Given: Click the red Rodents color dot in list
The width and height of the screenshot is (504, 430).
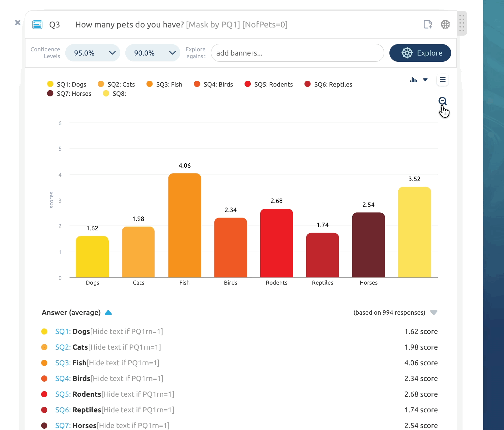Looking at the screenshot, I should [x=44, y=394].
